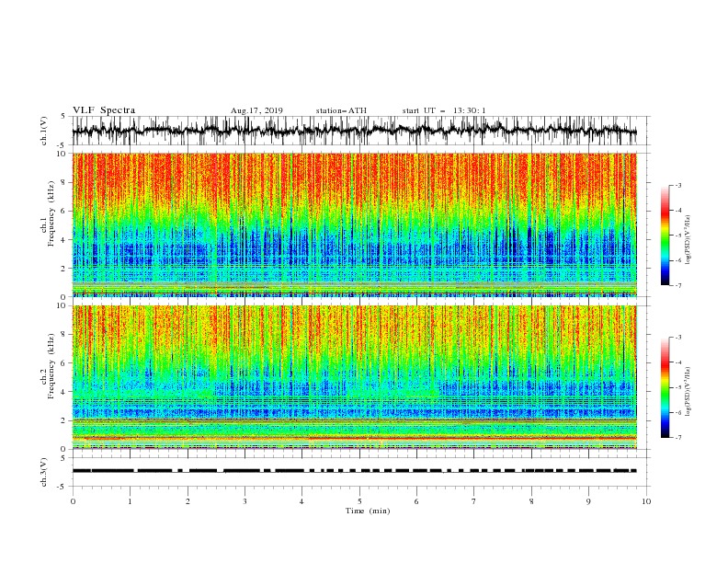
Task: Click the ch.1 PSD color scale bar
Action: (x=665, y=236)
